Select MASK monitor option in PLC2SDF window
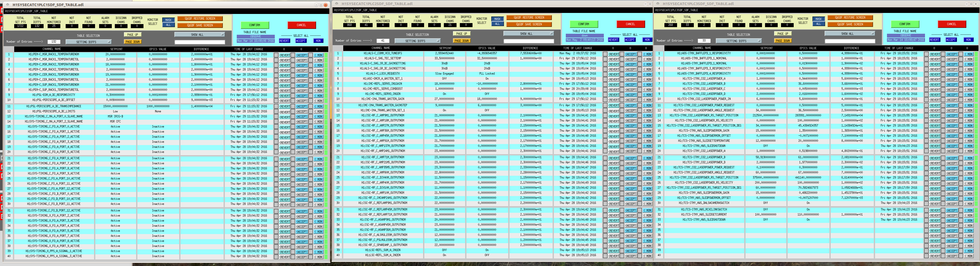This screenshot has height=266, width=980. point(497,19)
